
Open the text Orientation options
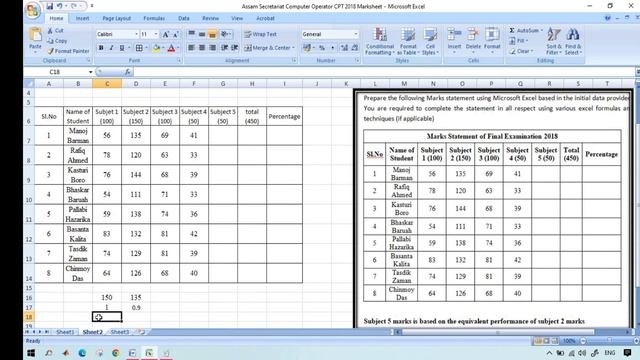point(226,34)
